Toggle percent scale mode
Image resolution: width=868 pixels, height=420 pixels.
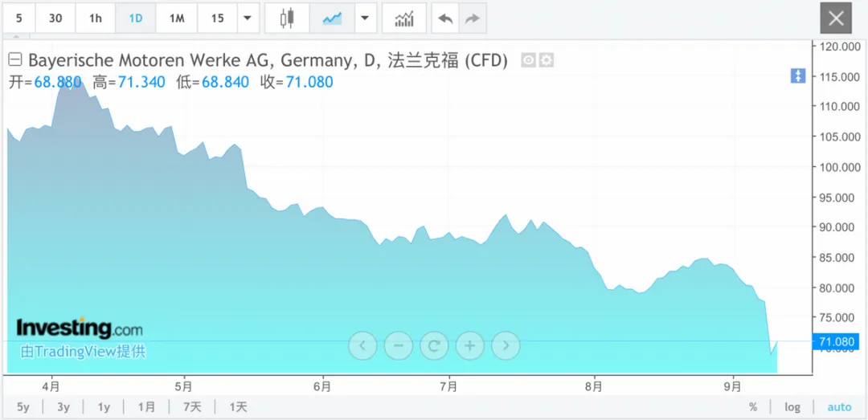(x=753, y=407)
